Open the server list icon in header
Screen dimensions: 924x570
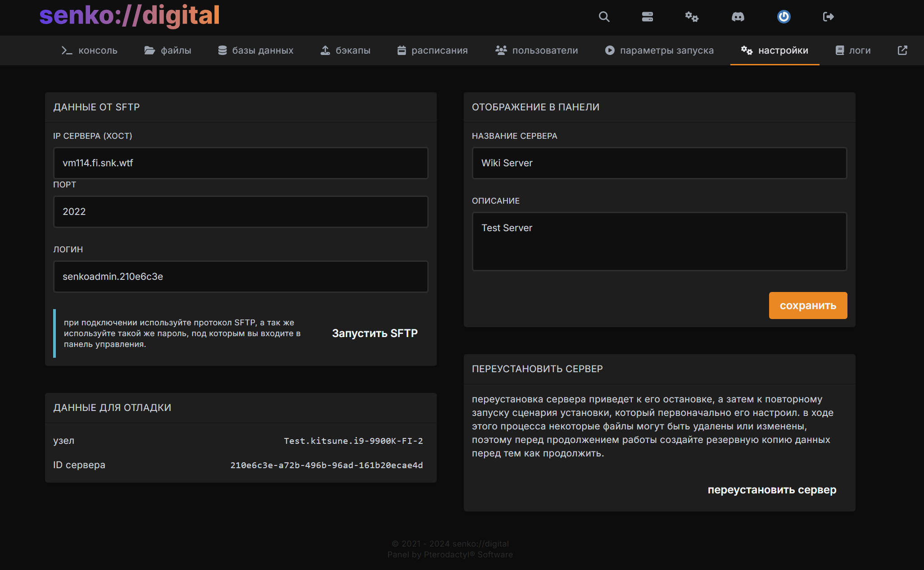(648, 17)
